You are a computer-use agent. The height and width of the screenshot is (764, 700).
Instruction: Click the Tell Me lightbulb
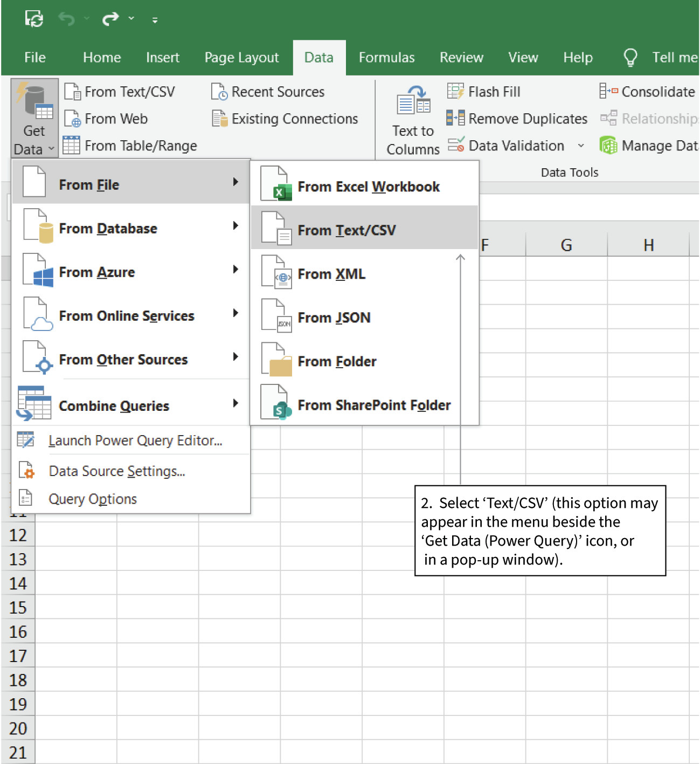pos(630,57)
